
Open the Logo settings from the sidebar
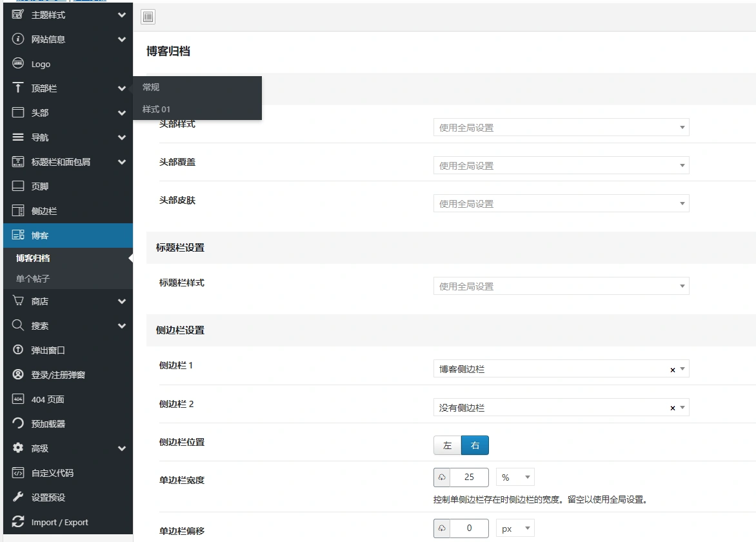(41, 63)
